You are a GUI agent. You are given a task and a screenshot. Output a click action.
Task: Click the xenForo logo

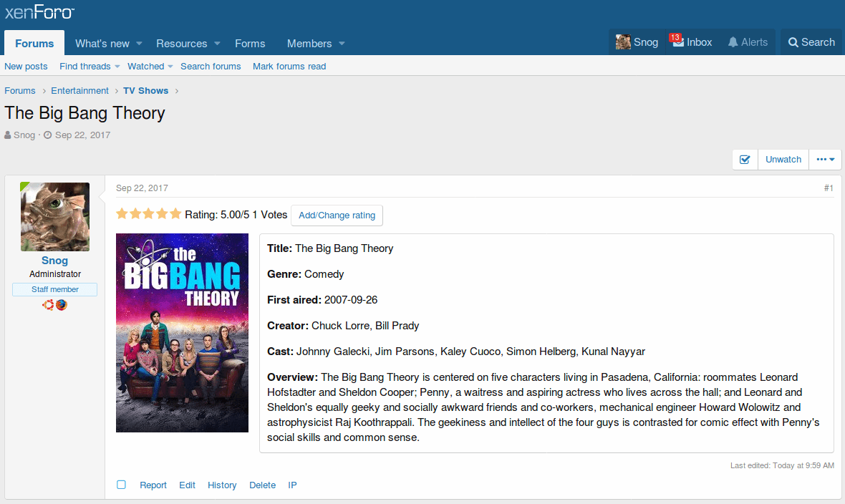39,13
